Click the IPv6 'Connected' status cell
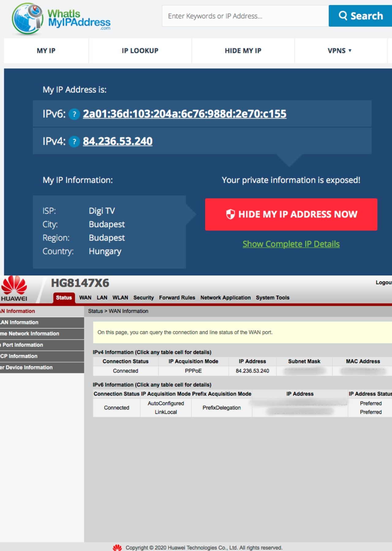 click(x=117, y=408)
